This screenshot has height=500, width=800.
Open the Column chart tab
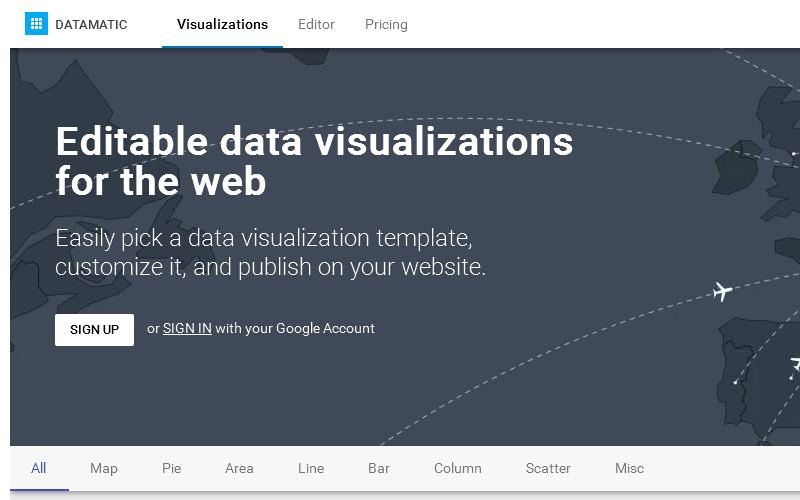pos(458,468)
